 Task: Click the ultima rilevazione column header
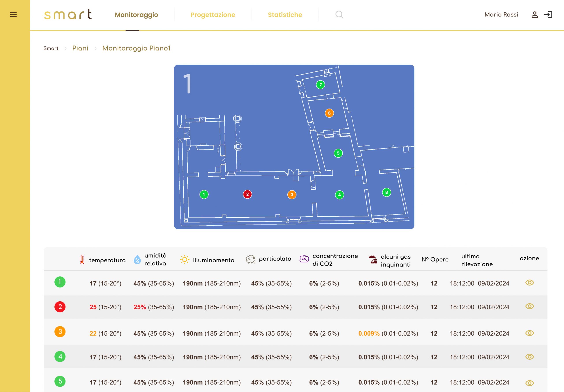click(477, 260)
